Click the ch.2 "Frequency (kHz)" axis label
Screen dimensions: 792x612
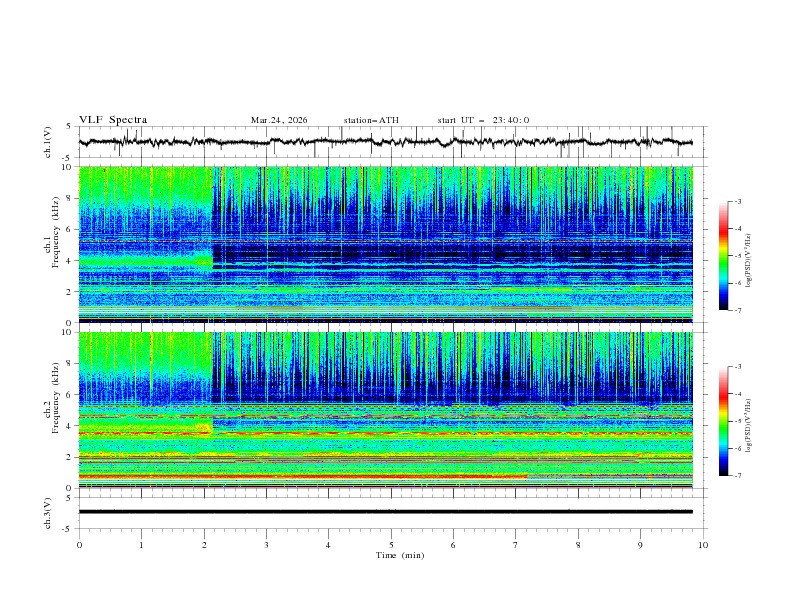point(56,398)
